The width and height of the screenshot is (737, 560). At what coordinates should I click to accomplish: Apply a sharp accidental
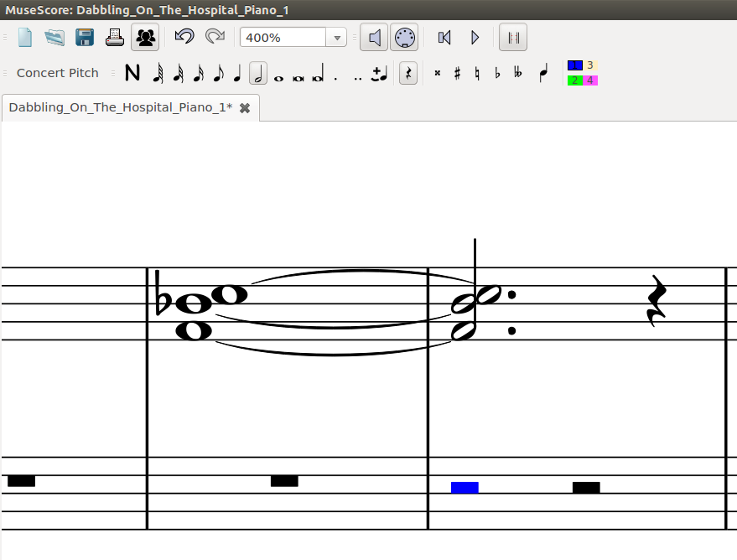pos(457,73)
